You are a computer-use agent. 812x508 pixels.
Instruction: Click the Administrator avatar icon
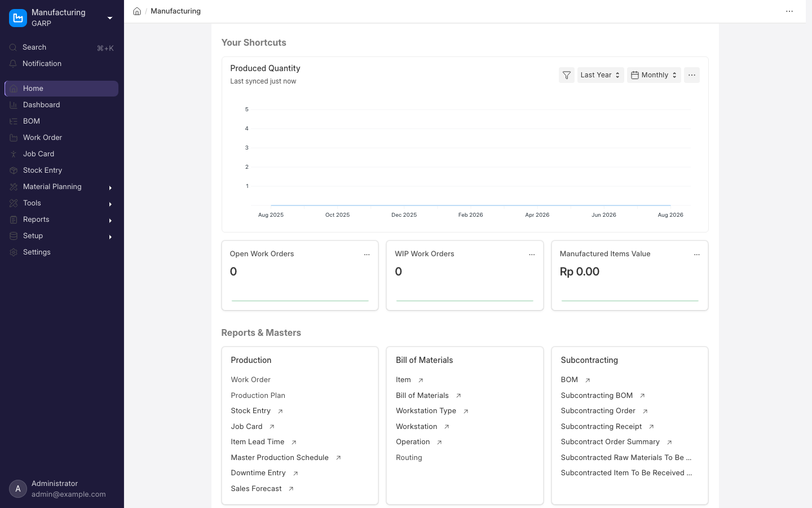pos(18,489)
